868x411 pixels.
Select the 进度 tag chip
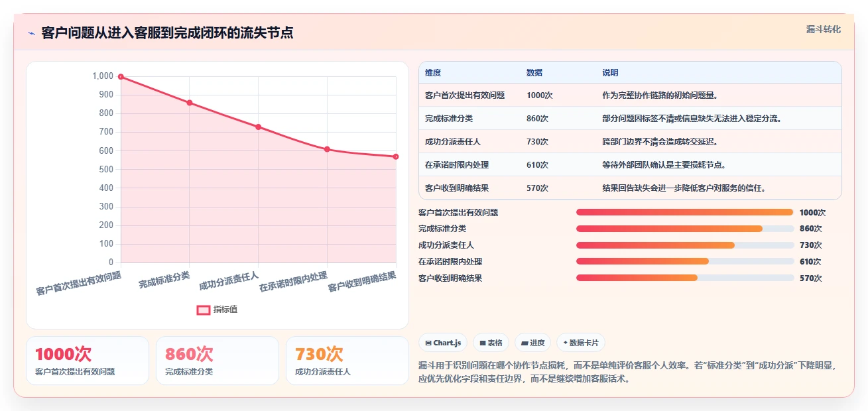(532, 343)
